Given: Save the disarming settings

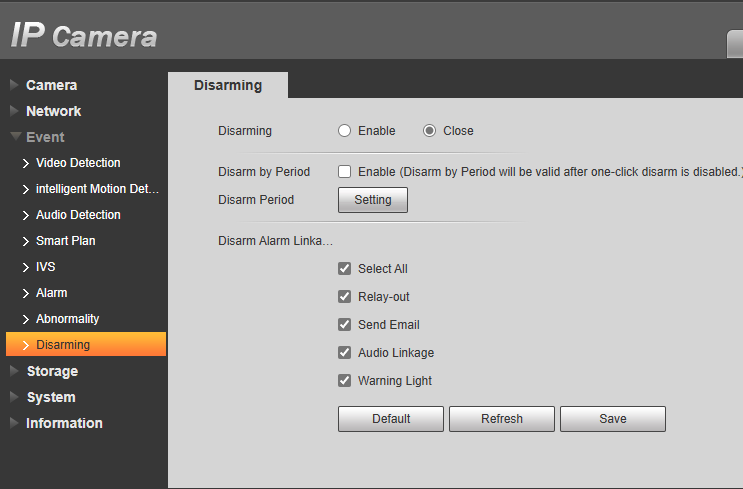Looking at the screenshot, I should click(613, 419).
